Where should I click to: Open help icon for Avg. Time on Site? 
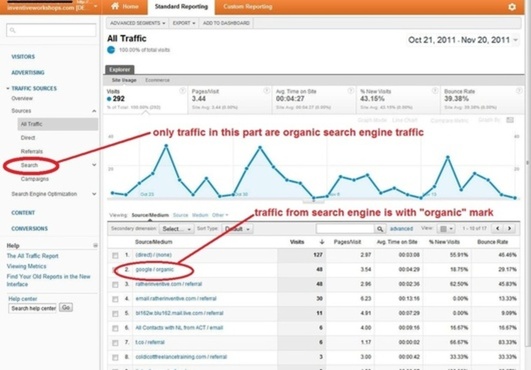tap(351, 91)
